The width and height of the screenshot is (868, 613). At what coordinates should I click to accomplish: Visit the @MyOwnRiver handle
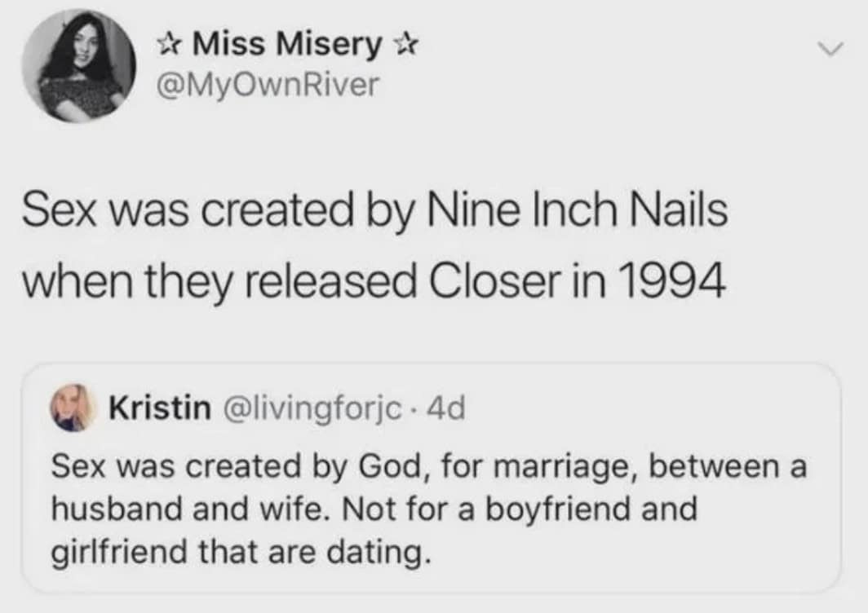(267, 83)
